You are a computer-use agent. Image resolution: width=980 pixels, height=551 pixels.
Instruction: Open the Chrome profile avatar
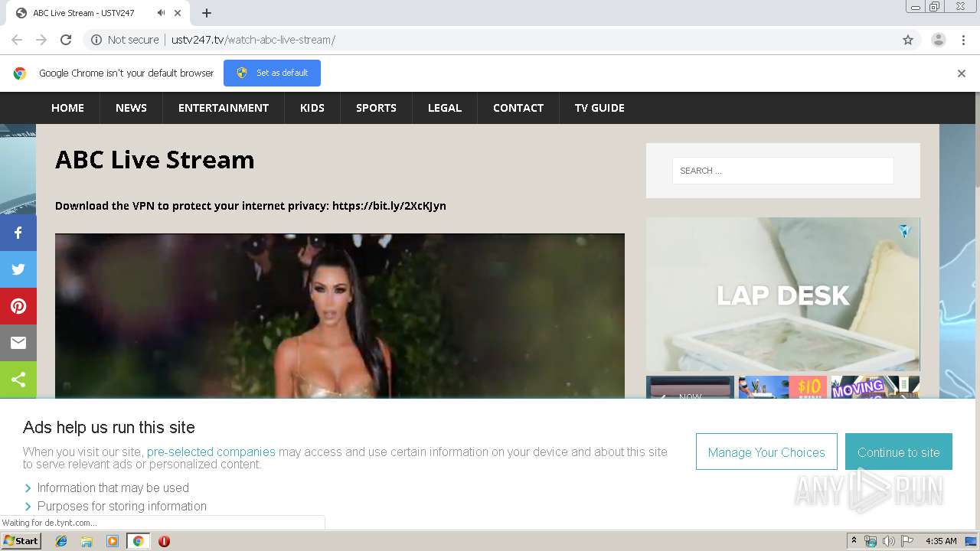click(939, 40)
